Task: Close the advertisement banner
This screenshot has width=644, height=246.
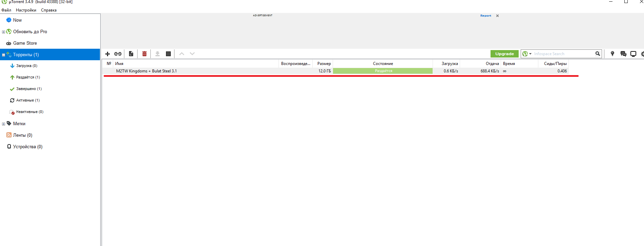Action: [497, 16]
